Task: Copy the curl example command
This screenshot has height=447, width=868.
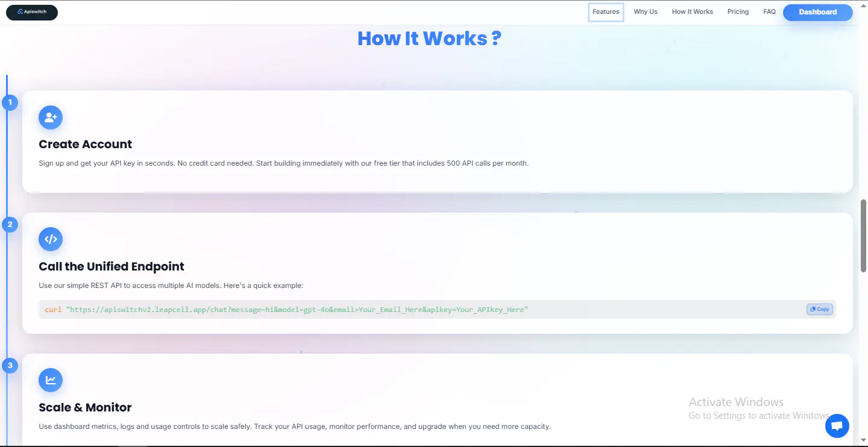Action: [x=820, y=309]
